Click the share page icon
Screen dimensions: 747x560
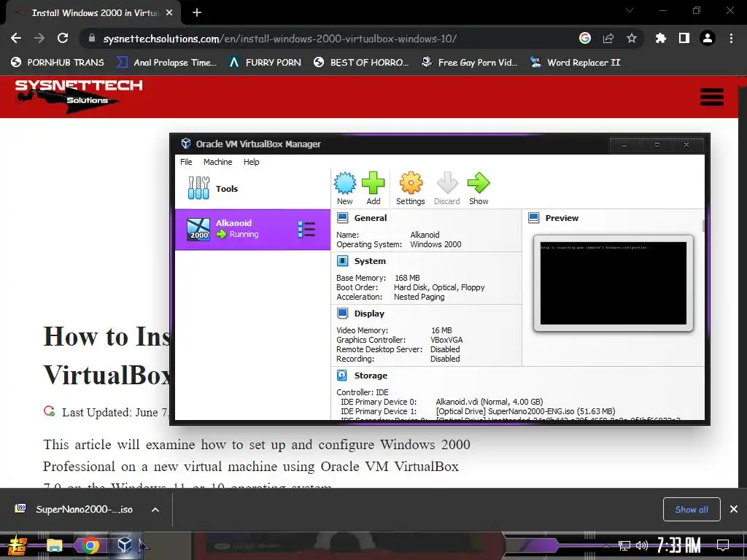coord(608,38)
